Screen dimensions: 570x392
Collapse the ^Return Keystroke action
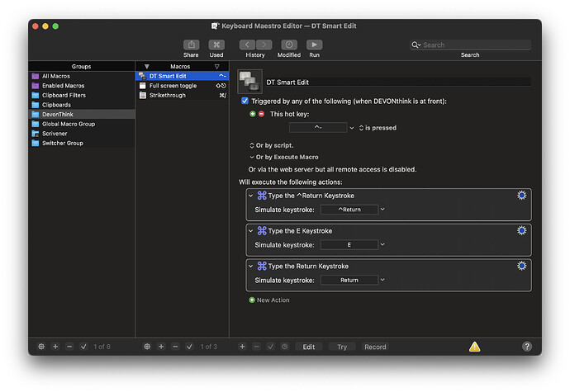(251, 196)
